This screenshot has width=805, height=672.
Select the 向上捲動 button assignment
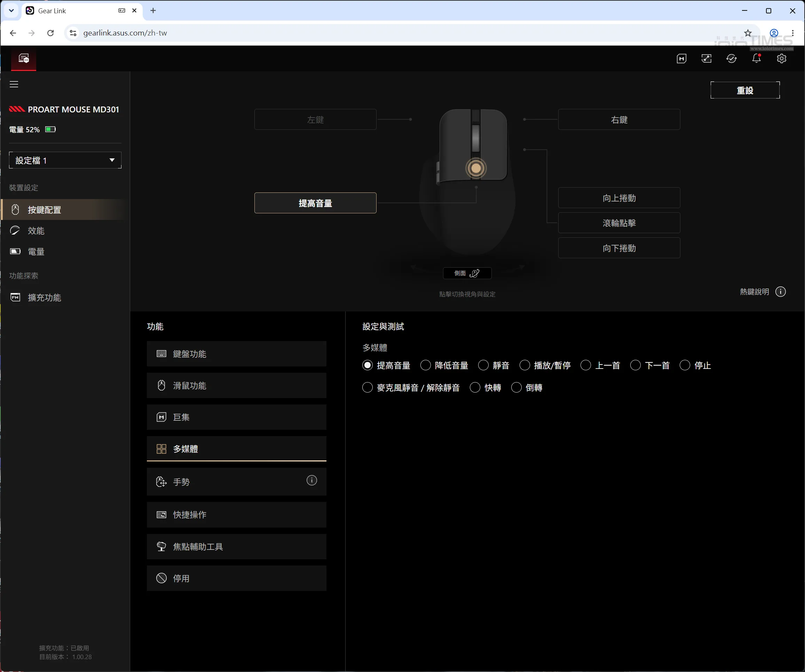point(619,198)
